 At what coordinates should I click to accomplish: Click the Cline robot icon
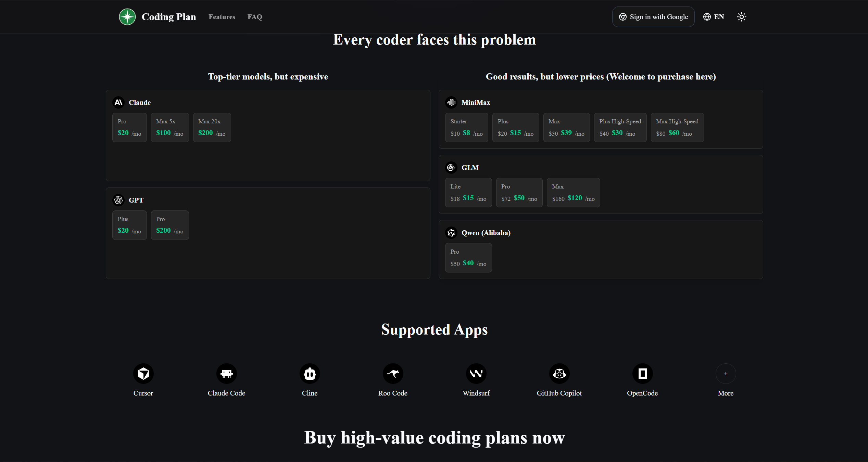pyautogui.click(x=310, y=373)
